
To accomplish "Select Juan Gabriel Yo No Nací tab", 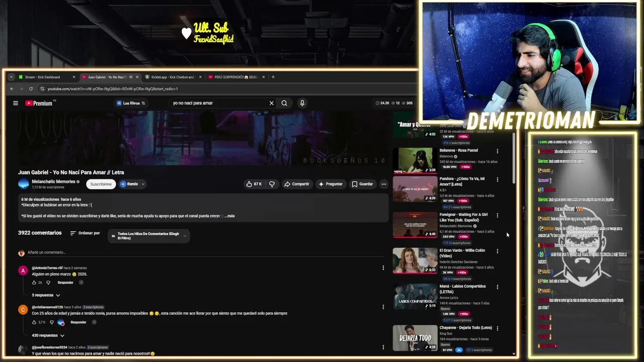I will coord(106,77).
